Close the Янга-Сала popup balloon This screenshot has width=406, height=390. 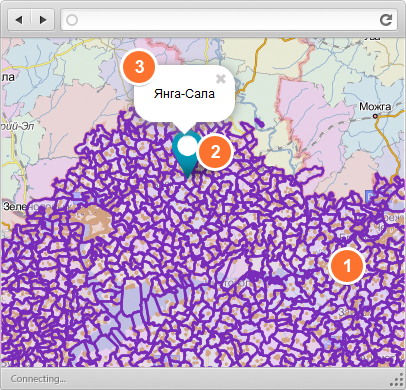tap(221, 79)
